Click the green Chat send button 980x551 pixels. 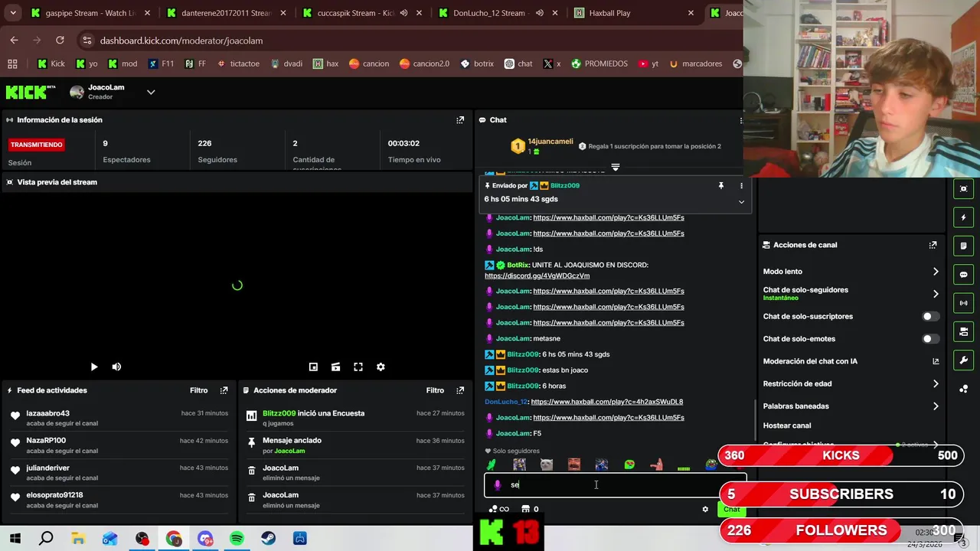coord(732,510)
